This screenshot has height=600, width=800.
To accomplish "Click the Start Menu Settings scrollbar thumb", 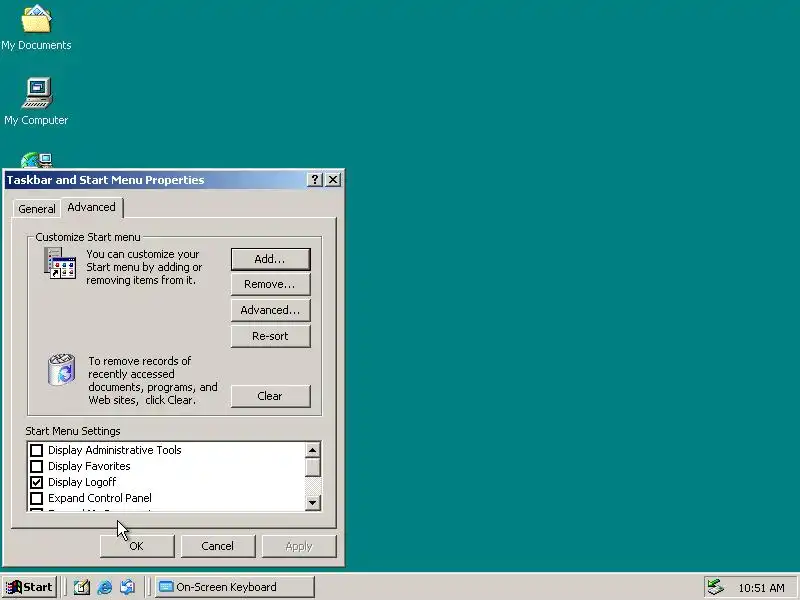I will pyautogui.click(x=312, y=467).
